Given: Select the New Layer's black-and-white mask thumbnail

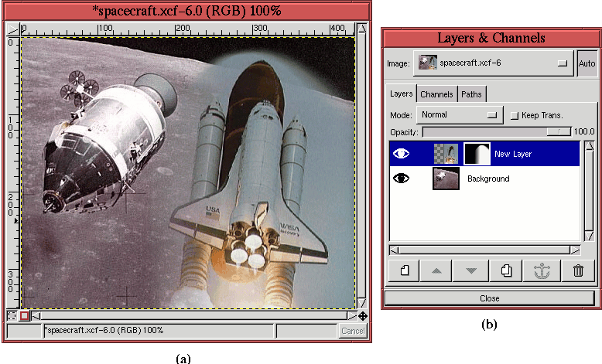Looking at the screenshot, I should coord(477,154).
